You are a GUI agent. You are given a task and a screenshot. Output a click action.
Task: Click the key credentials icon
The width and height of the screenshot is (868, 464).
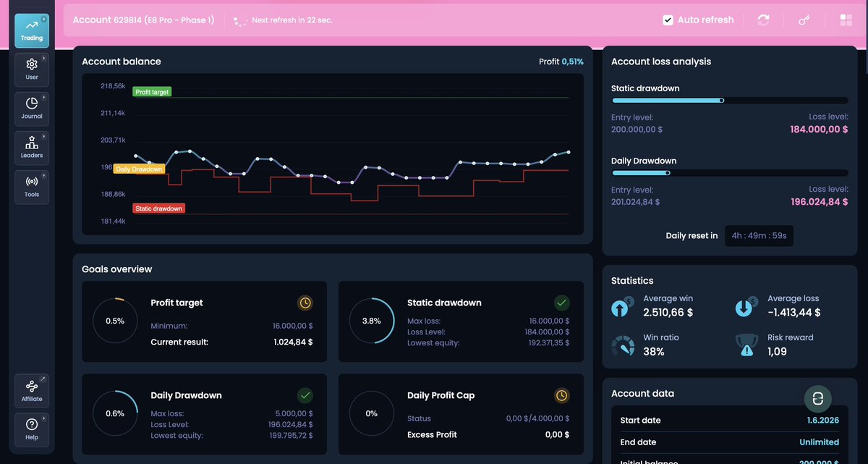pos(804,20)
